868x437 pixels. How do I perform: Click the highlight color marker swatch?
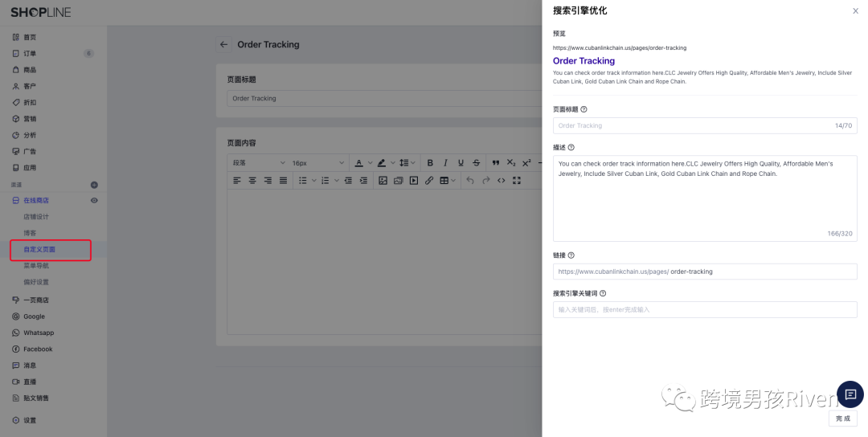382,162
